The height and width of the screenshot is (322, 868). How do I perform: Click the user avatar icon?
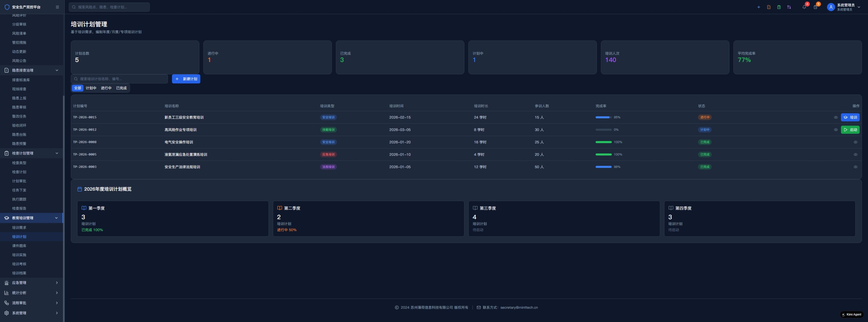click(831, 7)
